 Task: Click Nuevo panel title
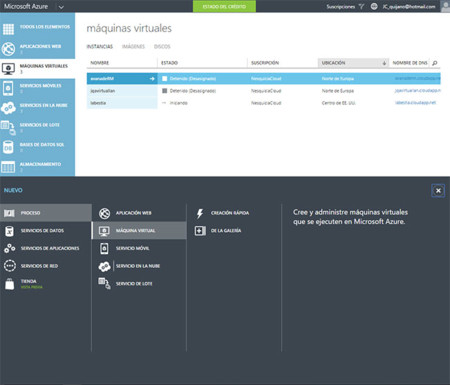[x=13, y=190]
